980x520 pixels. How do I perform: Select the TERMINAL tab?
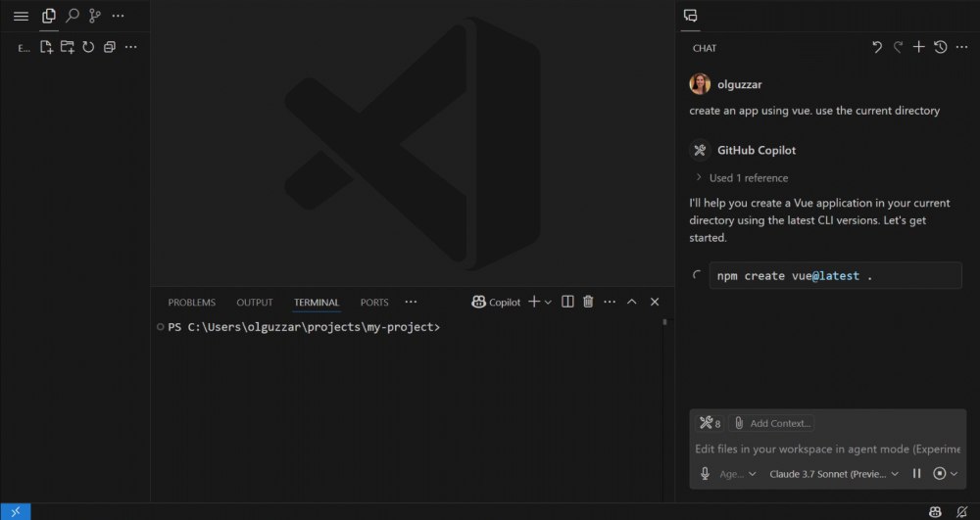pyautogui.click(x=317, y=303)
